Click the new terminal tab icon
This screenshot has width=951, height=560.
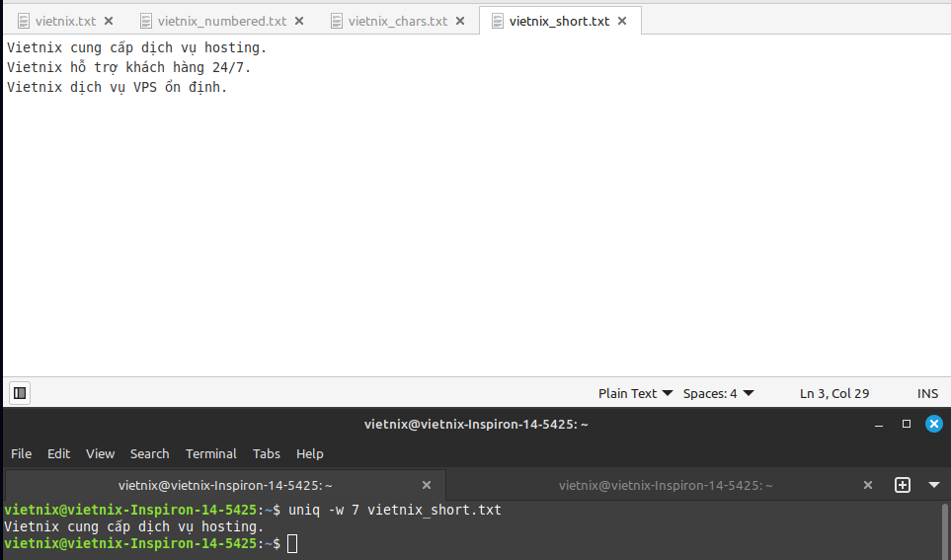[x=902, y=485]
